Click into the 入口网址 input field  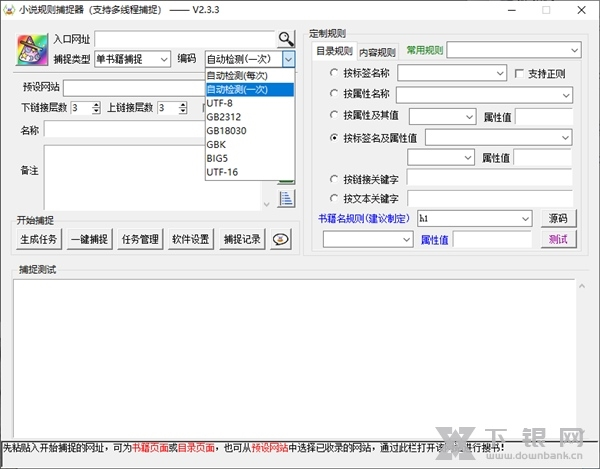[185, 39]
